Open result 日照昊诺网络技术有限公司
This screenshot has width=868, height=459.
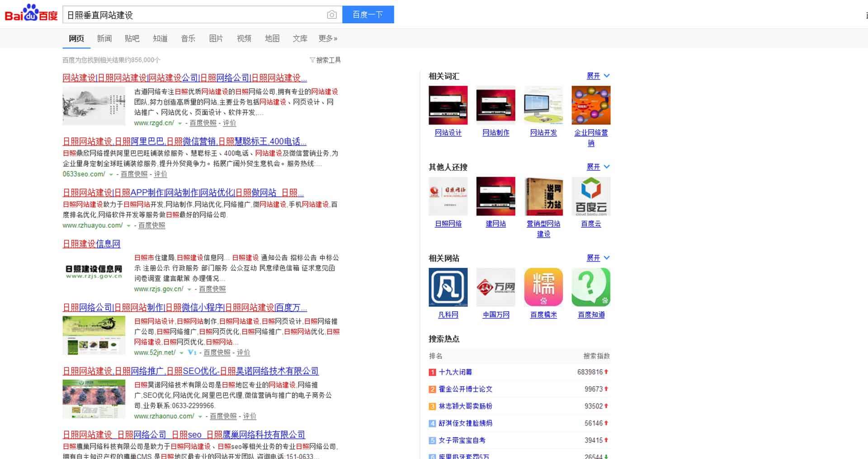coord(191,371)
